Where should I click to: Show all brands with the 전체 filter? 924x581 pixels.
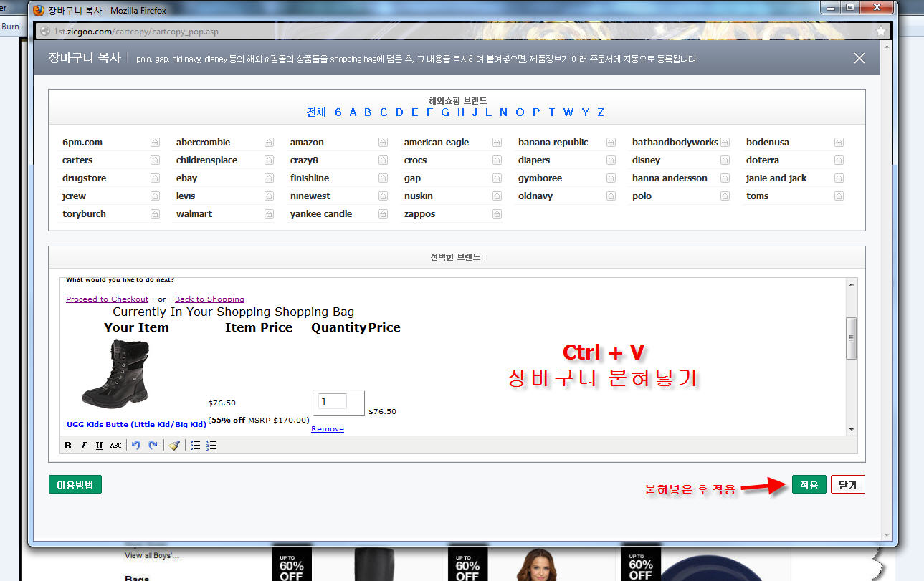(x=316, y=112)
